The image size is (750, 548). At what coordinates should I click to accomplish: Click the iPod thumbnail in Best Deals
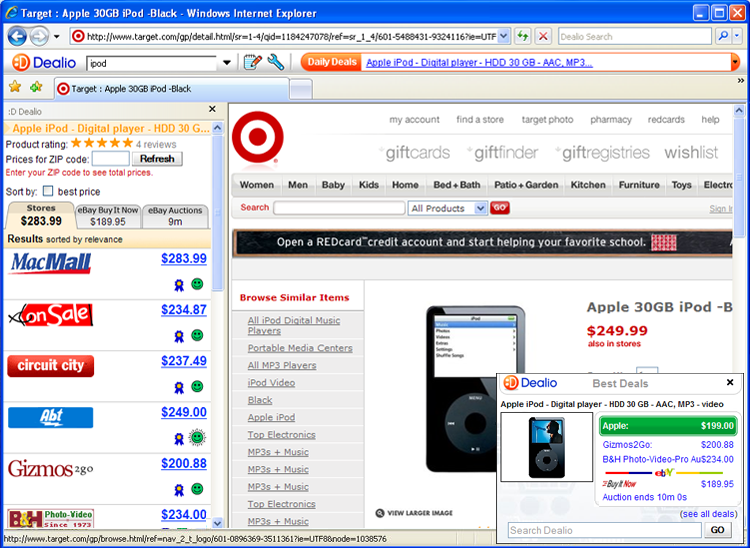[546, 447]
